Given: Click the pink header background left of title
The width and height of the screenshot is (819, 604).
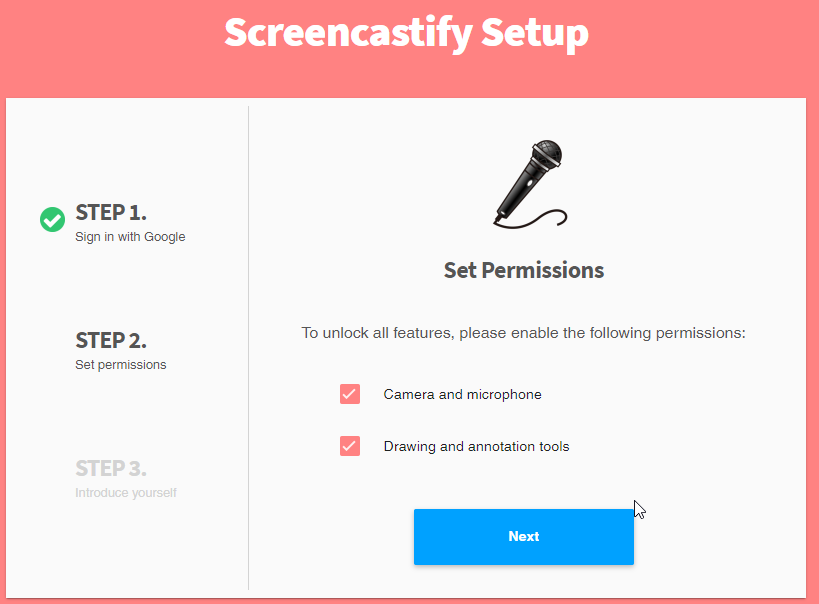Looking at the screenshot, I should [100, 40].
